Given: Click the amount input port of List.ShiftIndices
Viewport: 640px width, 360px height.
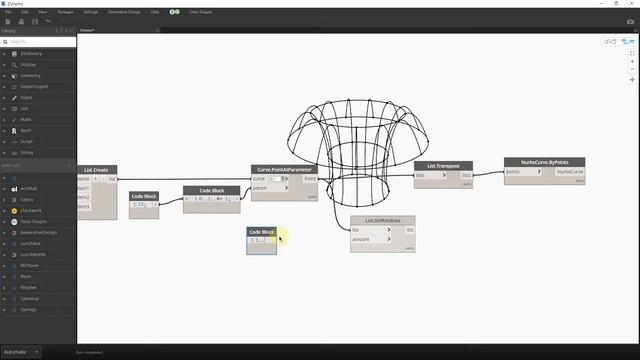Looking at the screenshot, I should coord(371,239).
